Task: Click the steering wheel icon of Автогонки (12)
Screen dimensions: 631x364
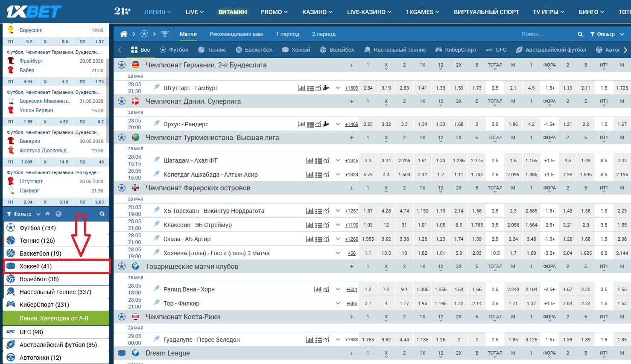Action: pos(11,357)
